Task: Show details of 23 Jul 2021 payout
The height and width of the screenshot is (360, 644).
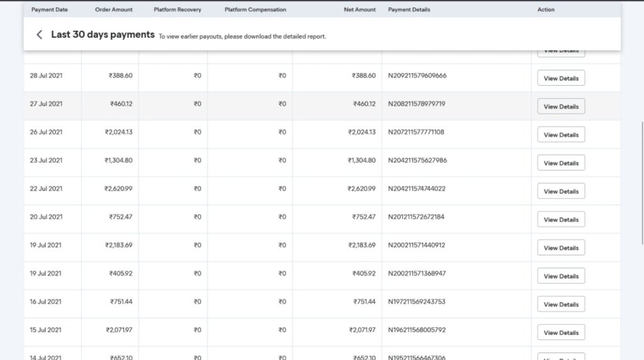Action: point(561,163)
